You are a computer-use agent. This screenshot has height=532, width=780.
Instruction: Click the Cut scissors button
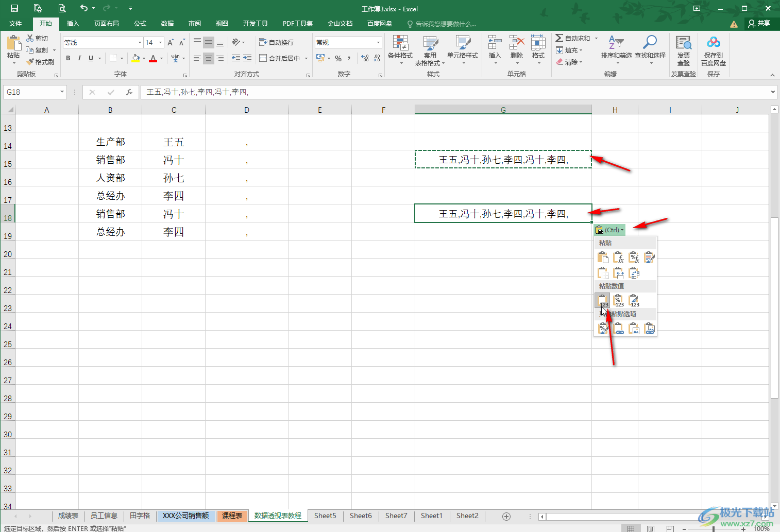(37, 38)
